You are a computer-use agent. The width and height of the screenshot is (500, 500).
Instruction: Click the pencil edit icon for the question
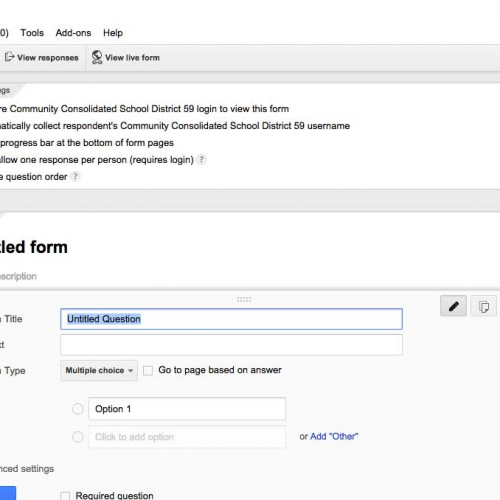click(x=453, y=306)
